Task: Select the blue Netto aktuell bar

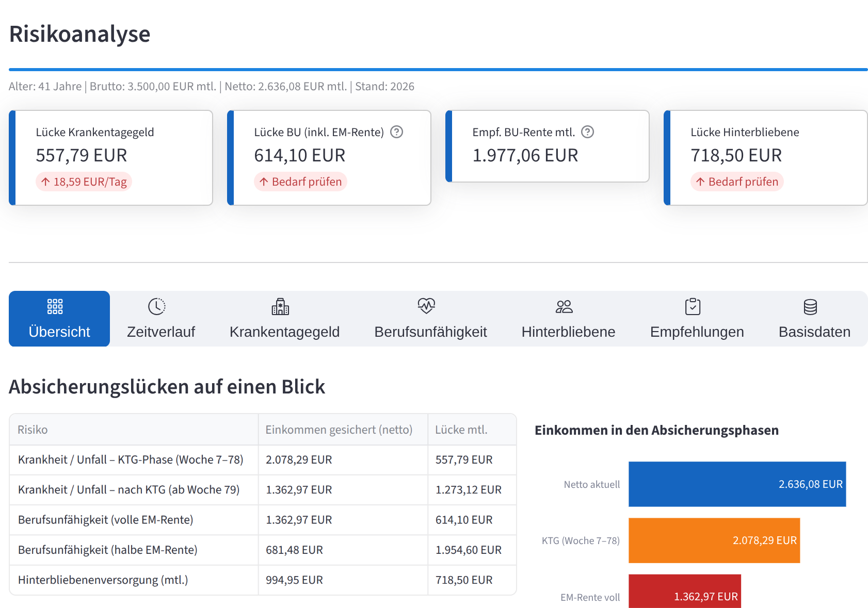Action: [737, 484]
